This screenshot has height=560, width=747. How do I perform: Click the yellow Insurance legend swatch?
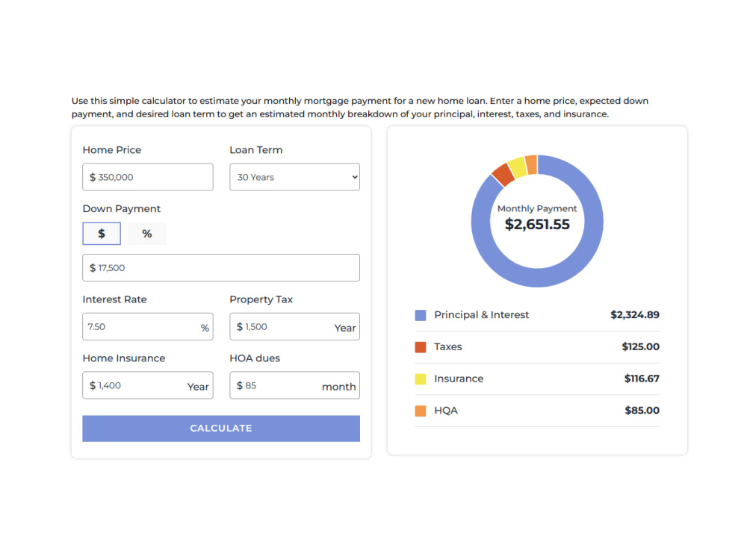coord(420,379)
